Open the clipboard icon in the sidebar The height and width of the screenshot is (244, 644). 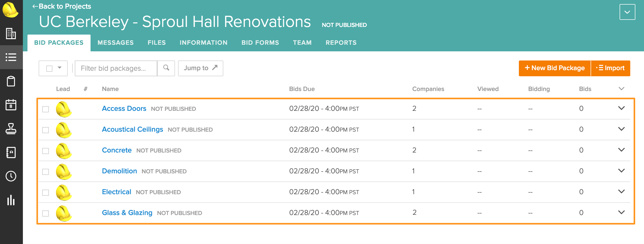[11, 81]
